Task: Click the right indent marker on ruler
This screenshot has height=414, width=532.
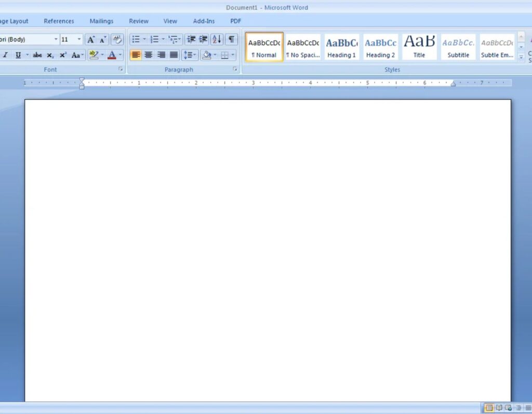Action: coord(453,84)
